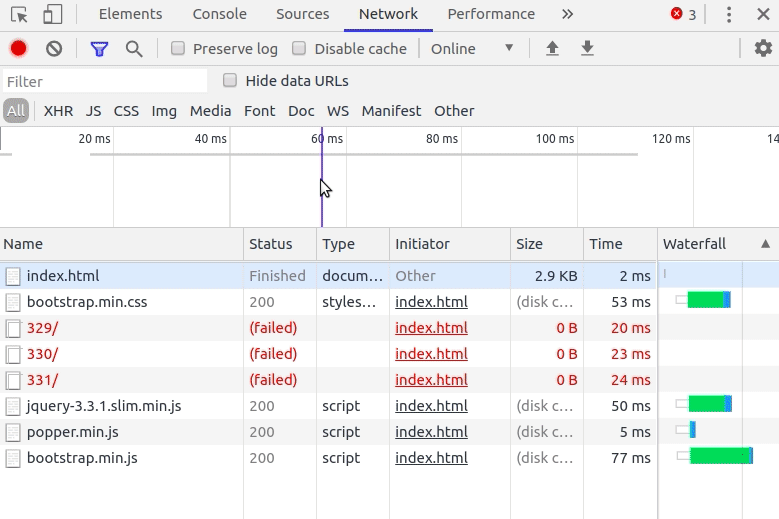The image size is (779, 519).
Task: Clear the network log icon
Action: click(54, 49)
